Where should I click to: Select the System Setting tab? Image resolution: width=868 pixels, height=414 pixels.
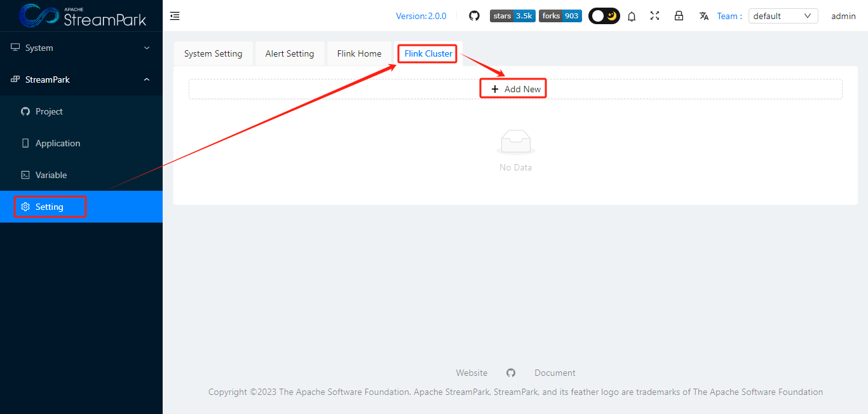214,53
